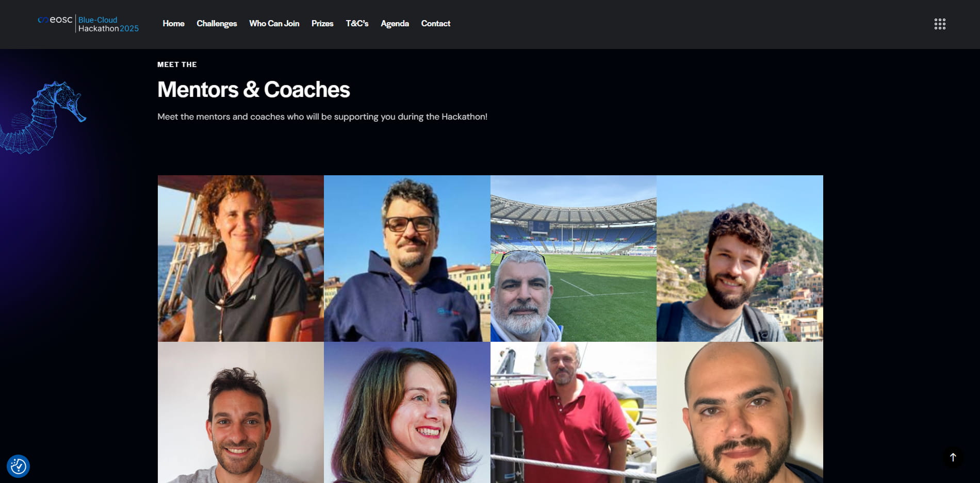Select the bearded man with coastal village backdrop
The width and height of the screenshot is (980, 483).
[x=740, y=258]
